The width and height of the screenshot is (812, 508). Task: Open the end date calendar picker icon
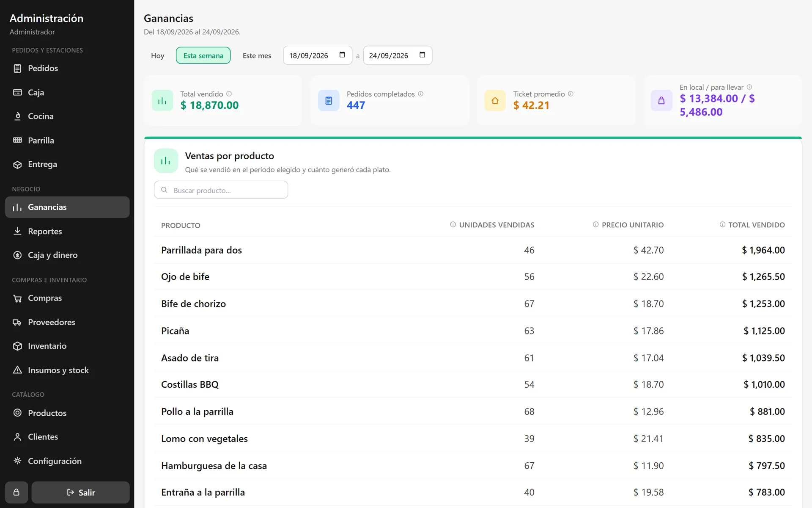[x=422, y=55]
